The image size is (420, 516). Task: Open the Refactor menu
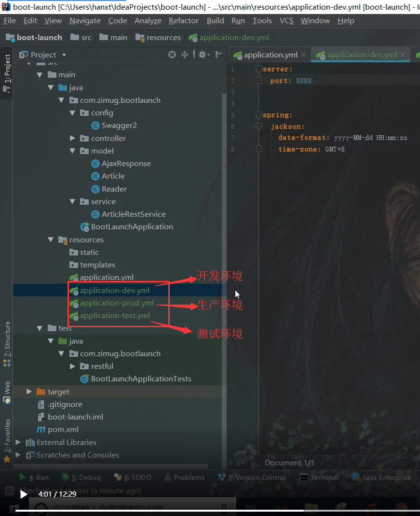tap(184, 20)
